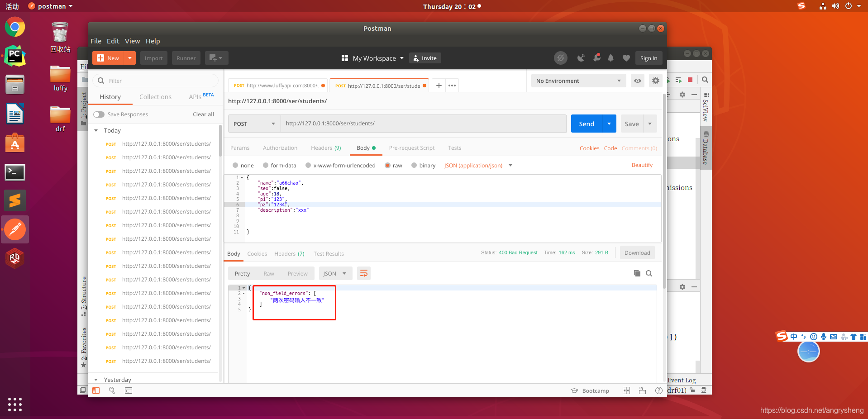Open the JSON (application/json) content type dropdown

(x=478, y=165)
